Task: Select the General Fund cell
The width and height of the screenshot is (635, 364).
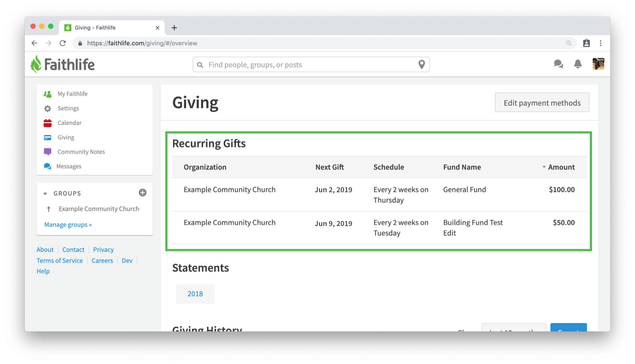Action: (465, 189)
